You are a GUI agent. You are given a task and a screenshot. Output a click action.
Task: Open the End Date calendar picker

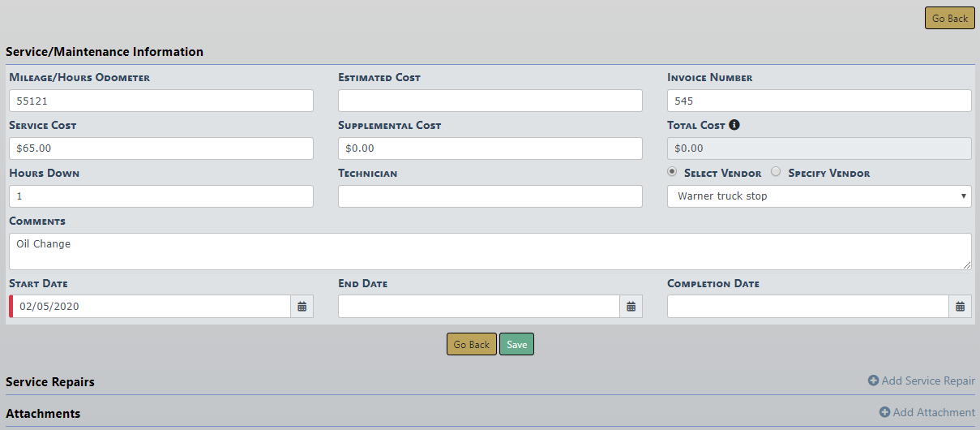tap(631, 307)
